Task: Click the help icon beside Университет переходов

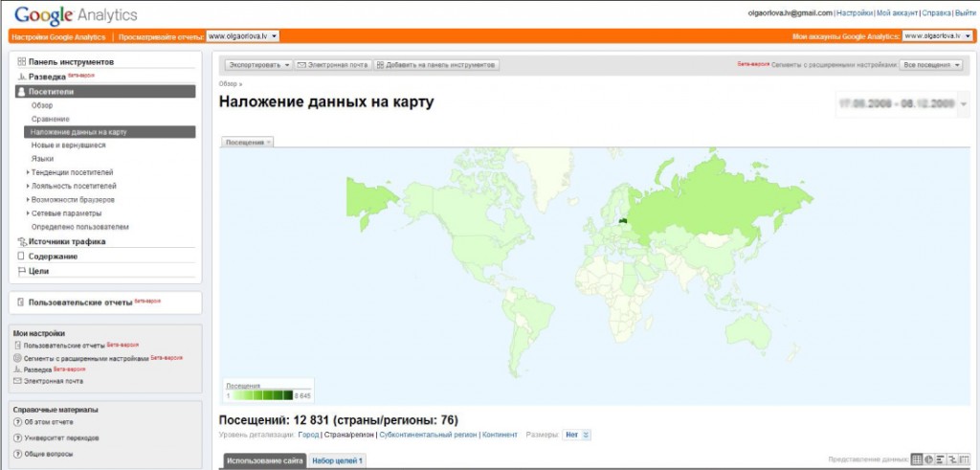Action: pos(17,438)
